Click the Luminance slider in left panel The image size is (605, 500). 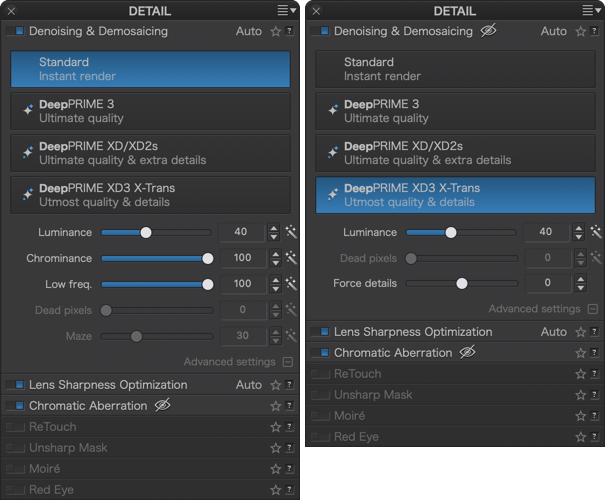156,233
